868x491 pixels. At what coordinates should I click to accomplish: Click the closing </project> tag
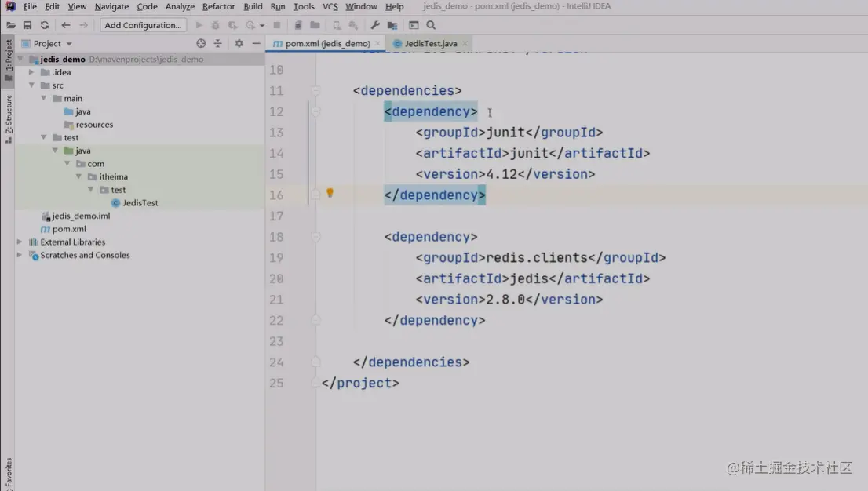tap(360, 383)
